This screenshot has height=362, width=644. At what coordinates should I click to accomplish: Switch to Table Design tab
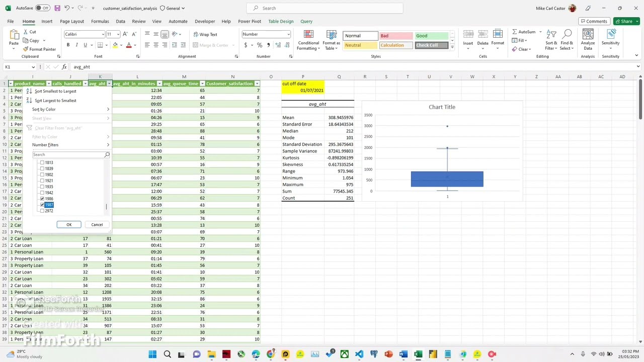click(281, 21)
